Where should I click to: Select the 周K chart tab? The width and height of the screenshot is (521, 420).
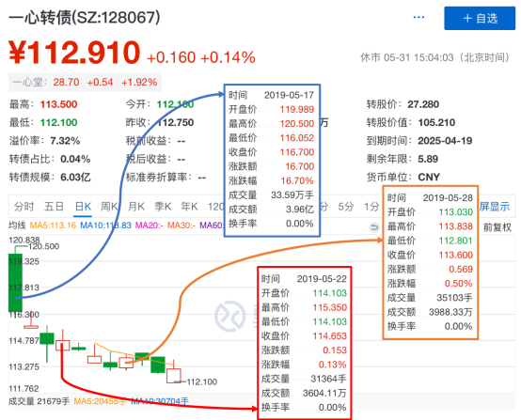[x=109, y=207]
